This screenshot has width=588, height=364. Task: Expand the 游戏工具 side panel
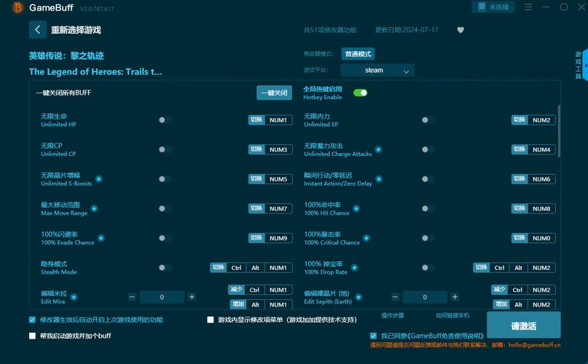(579, 66)
